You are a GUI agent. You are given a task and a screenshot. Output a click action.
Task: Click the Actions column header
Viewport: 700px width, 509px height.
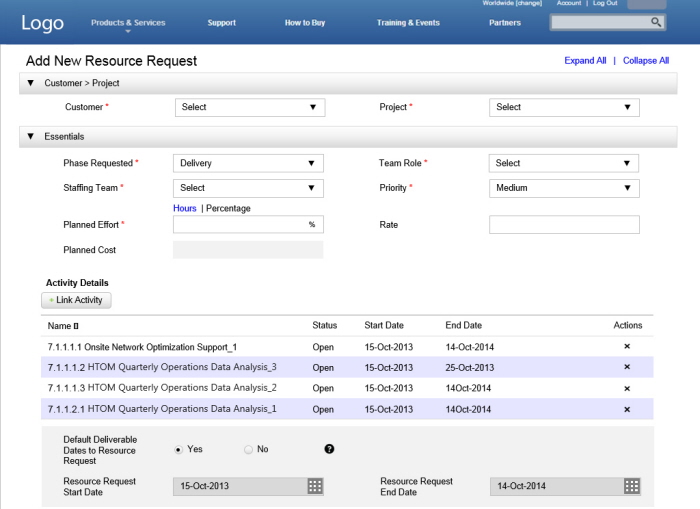click(628, 325)
